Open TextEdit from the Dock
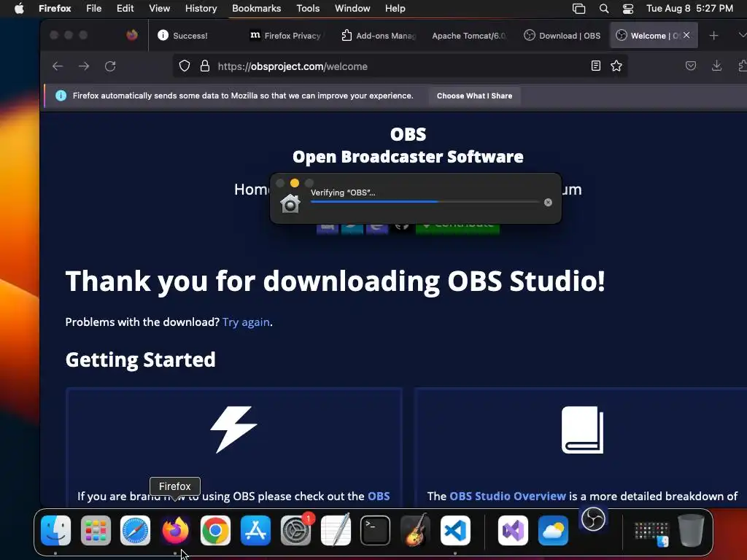 tap(336, 530)
